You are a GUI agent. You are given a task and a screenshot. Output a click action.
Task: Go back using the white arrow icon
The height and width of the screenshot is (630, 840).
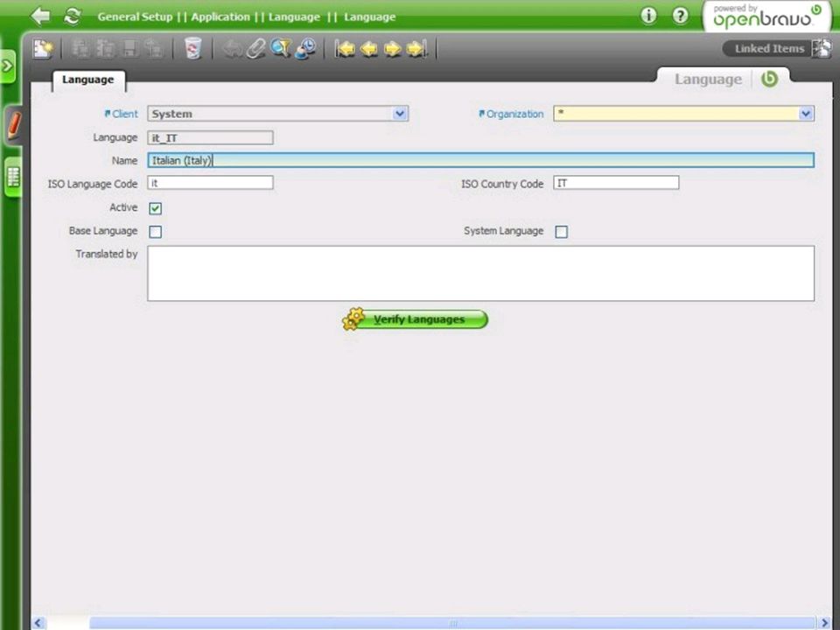41,16
